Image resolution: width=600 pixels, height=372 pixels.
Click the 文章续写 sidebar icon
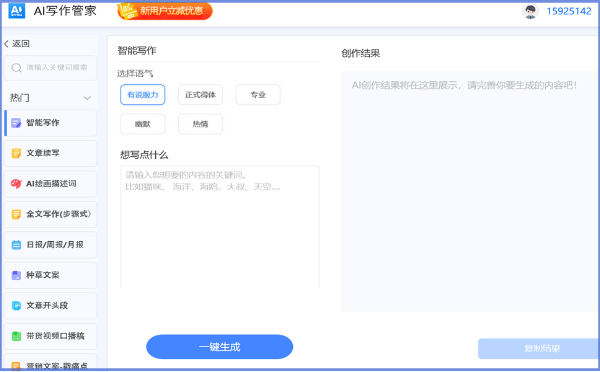pyautogui.click(x=16, y=153)
